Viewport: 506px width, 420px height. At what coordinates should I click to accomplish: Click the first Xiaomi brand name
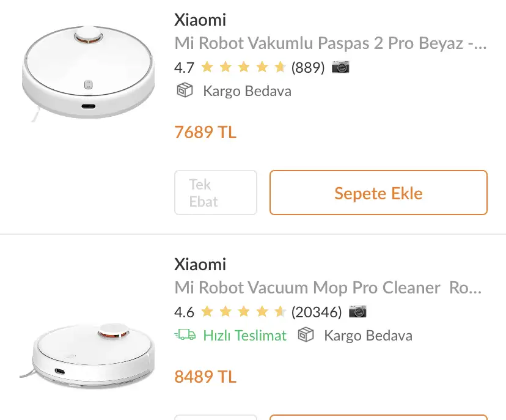200,20
